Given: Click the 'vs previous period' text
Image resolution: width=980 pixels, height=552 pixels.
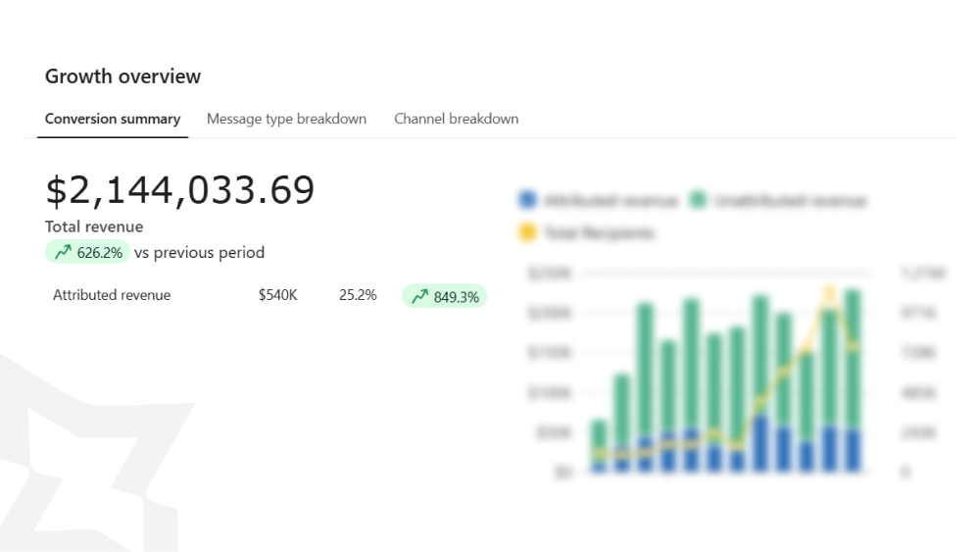Looking at the screenshot, I should (199, 253).
